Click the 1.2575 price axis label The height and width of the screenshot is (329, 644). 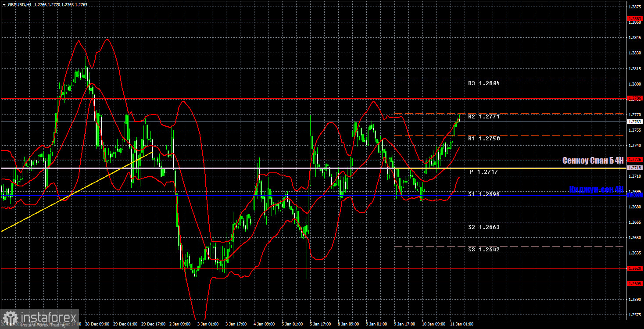pyautogui.click(x=635, y=315)
